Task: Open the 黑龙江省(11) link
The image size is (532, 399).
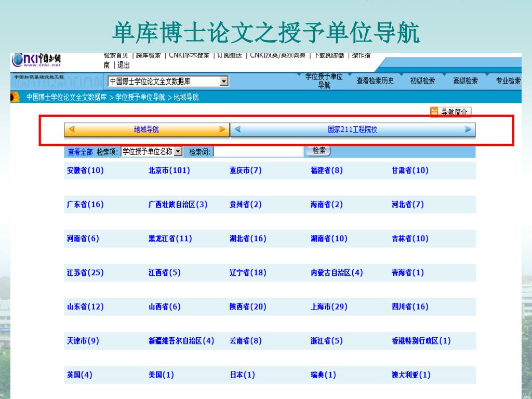Action: click(x=170, y=238)
